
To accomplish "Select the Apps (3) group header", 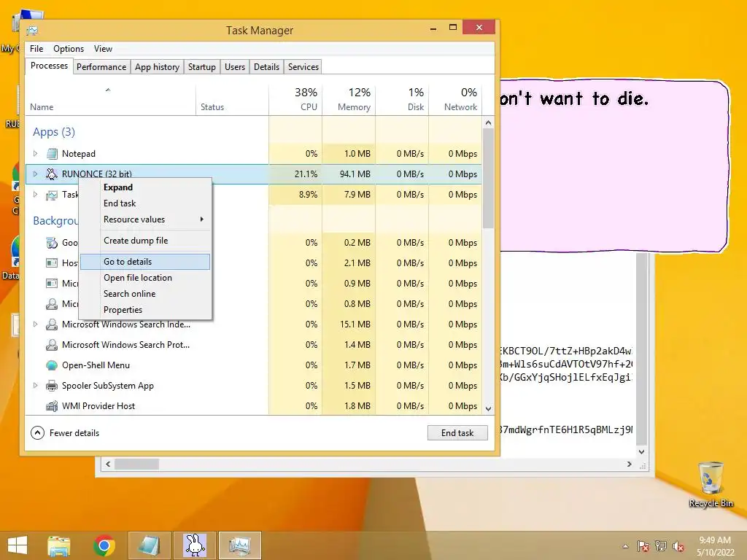I will tap(54, 132).
